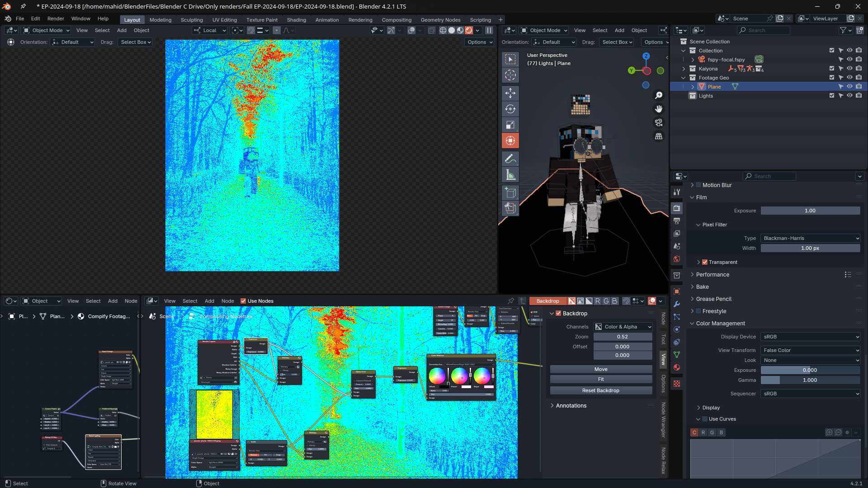Select the Measure tool in the 3D viewport

click(x=510, y=174)
